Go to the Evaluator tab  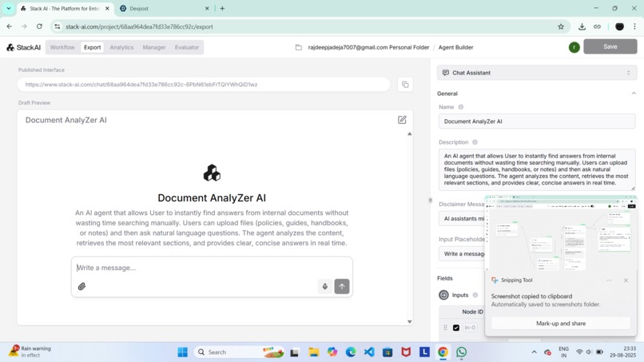click(187, 47)
